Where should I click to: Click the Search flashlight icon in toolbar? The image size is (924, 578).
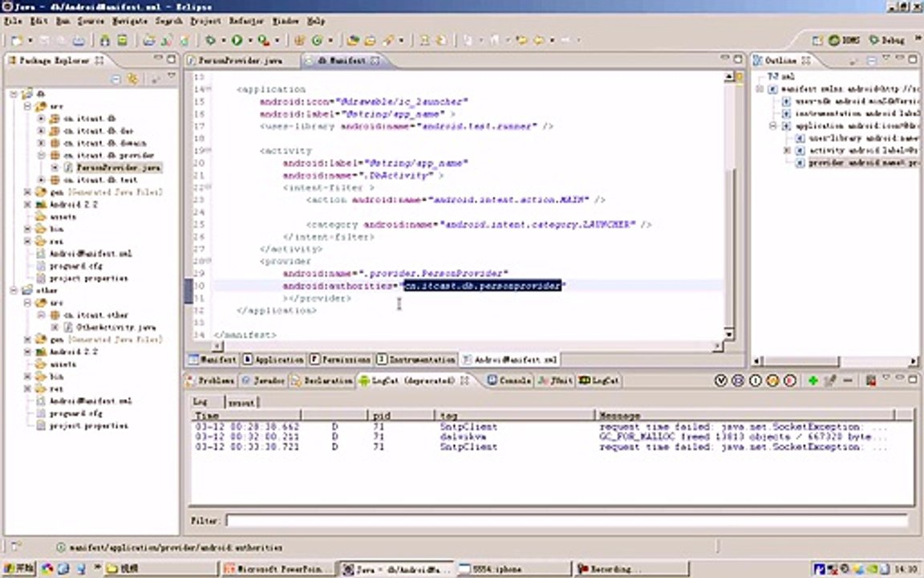coord(388,40)
